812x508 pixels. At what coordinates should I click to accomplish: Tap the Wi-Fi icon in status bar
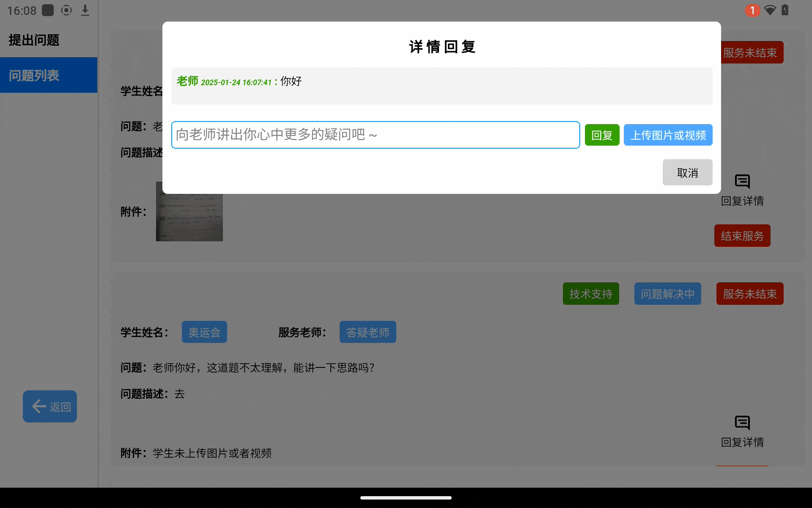pyautogui.click(x=770, y=10)
